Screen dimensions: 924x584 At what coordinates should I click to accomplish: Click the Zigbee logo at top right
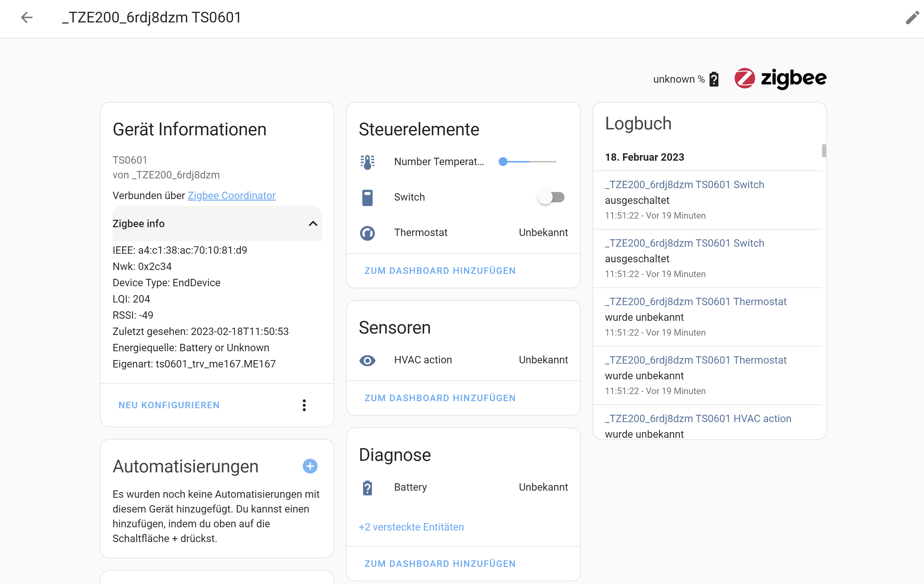coord(780,78)
